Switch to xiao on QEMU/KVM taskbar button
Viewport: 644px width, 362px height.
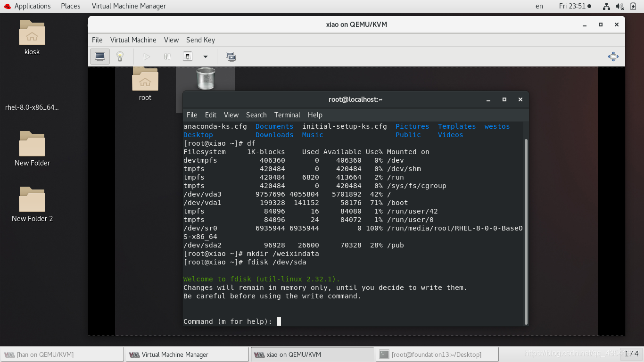pos(312,354)
